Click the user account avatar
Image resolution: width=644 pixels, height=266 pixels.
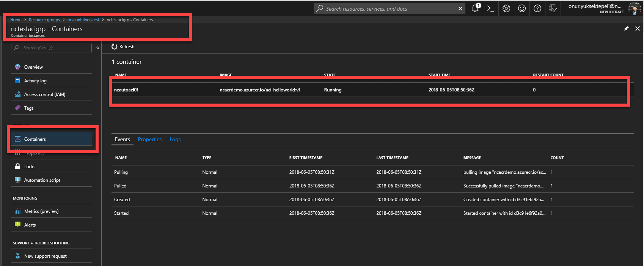635,8
